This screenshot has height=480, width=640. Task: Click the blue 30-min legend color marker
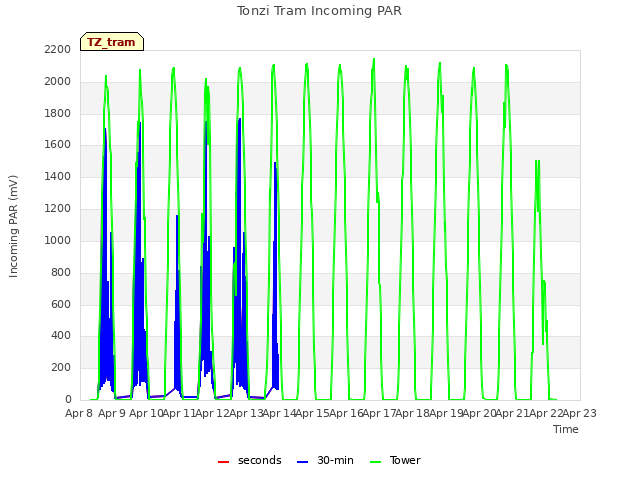(x=302, y=462)
